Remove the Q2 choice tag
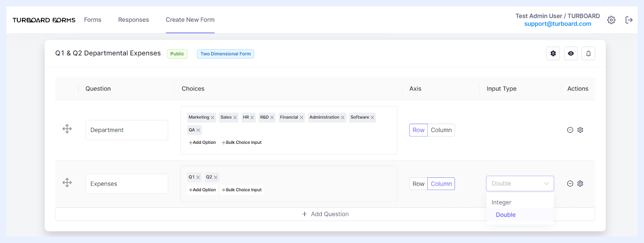Screen dimensions: 644x243 215,177
